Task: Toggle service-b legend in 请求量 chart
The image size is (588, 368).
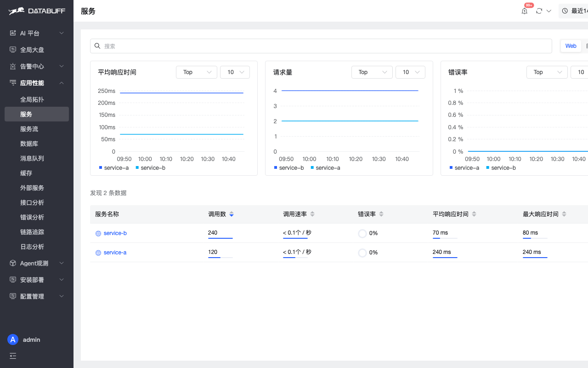Action: [x=289, y=168]
